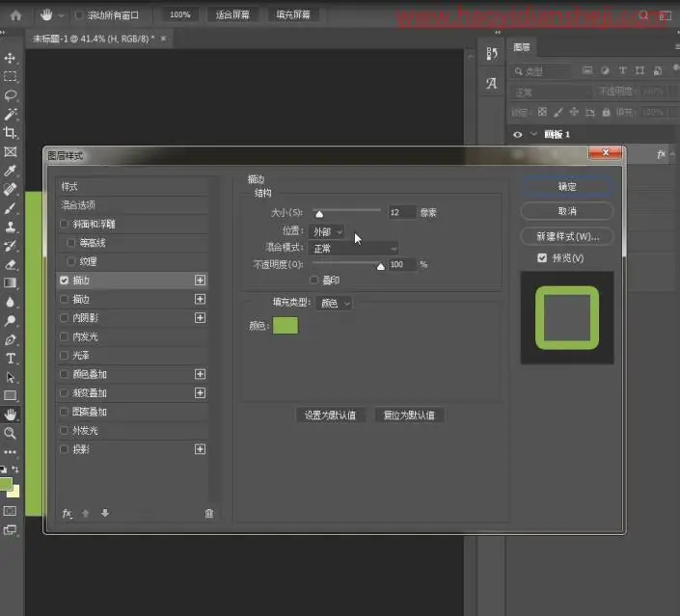Click the fx icon at dialog bottom
680x616 pixels.
coord(67,514)
